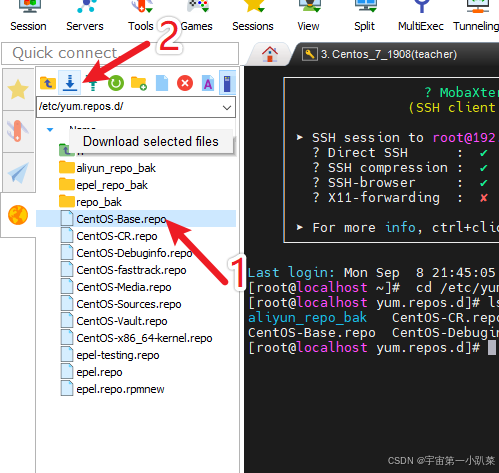499x473 pixels.
Task: Click the Rename file (letter A) icon
Action: pyautogui.click(x=208, y=83)
